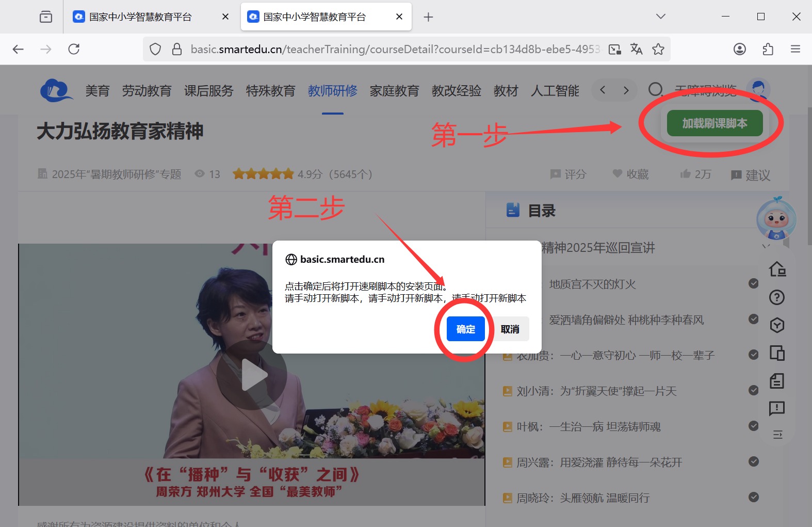Click the sidebar feedback message icon
The image size is (812, 527).
click(x=777, y=409)
